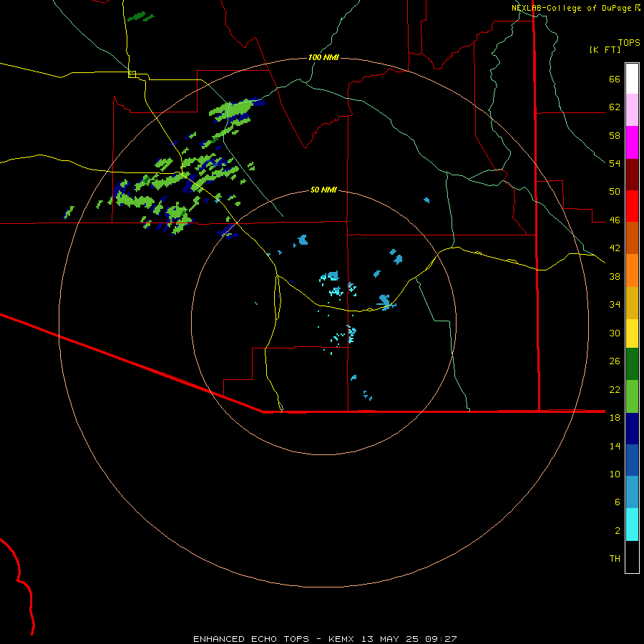Image resolution: width=644 pixels, height=644 pixels.
Task: Click the 100 NMI range ring label
Action: (x=323, y=57)
